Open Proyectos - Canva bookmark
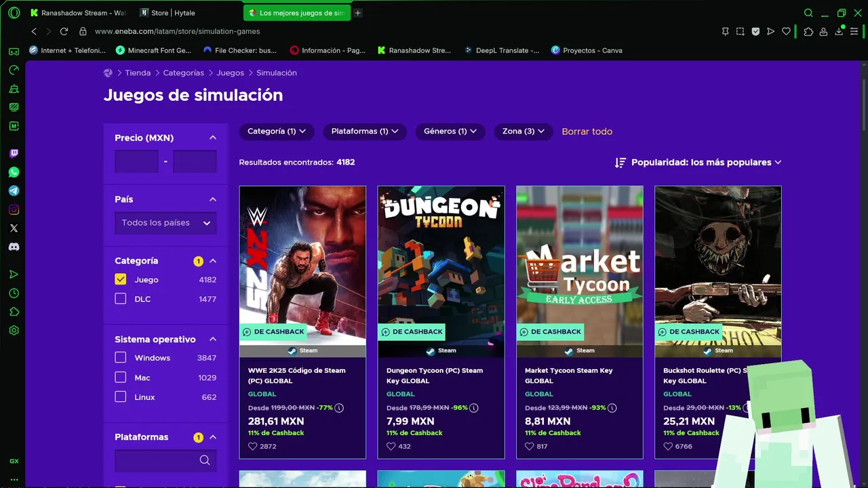This screenshot has width=868, height=488. (587, 50)
